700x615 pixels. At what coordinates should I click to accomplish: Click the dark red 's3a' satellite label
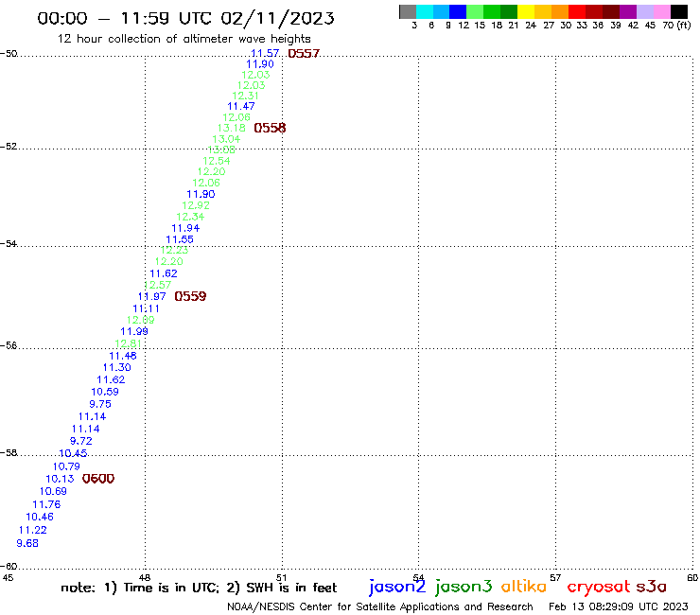tap(652, 587)
